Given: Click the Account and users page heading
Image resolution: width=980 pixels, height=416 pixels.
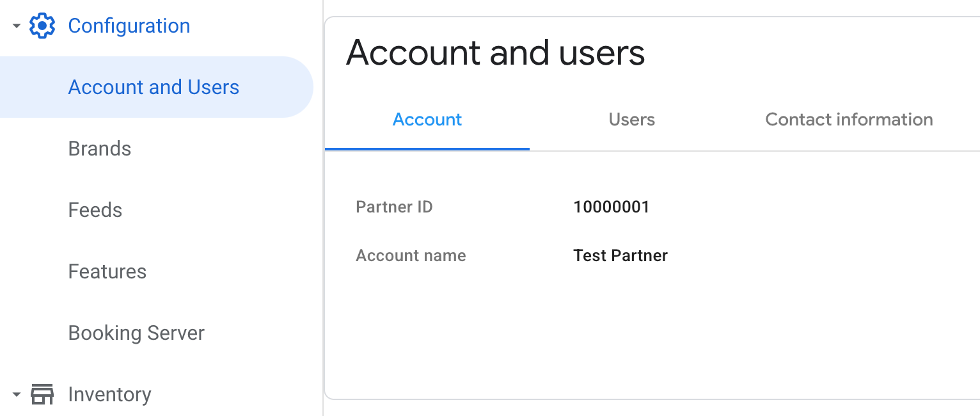Looking at the screenshot, I should pyautogui.click(x=495, y=52).
